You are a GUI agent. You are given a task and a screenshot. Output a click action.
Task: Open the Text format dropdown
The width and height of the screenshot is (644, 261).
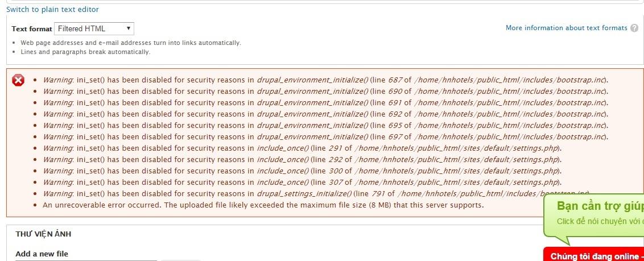pyautogui.click(x=94, y=29)
